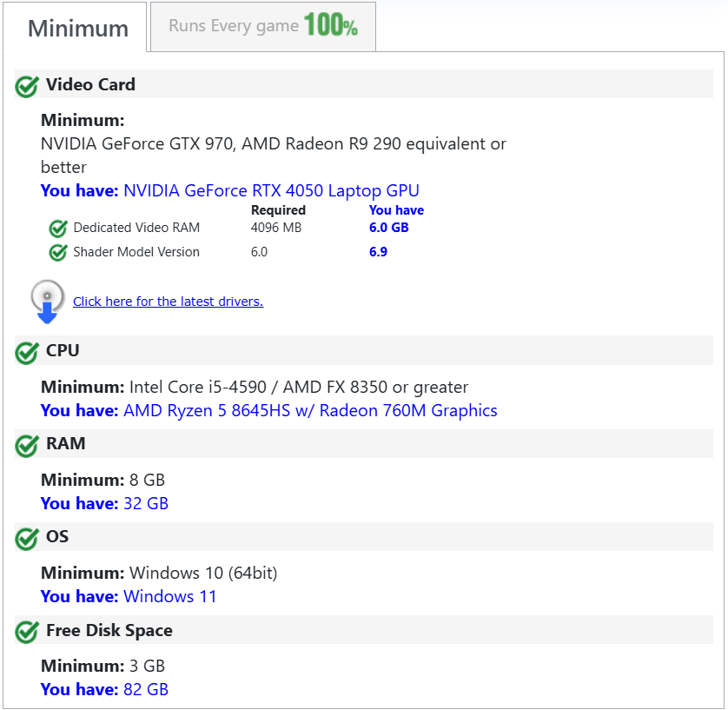Viewport: 728px width, 710px height.
Task: Click the 6.0 GB video RAM value
Action: [388, 229]
